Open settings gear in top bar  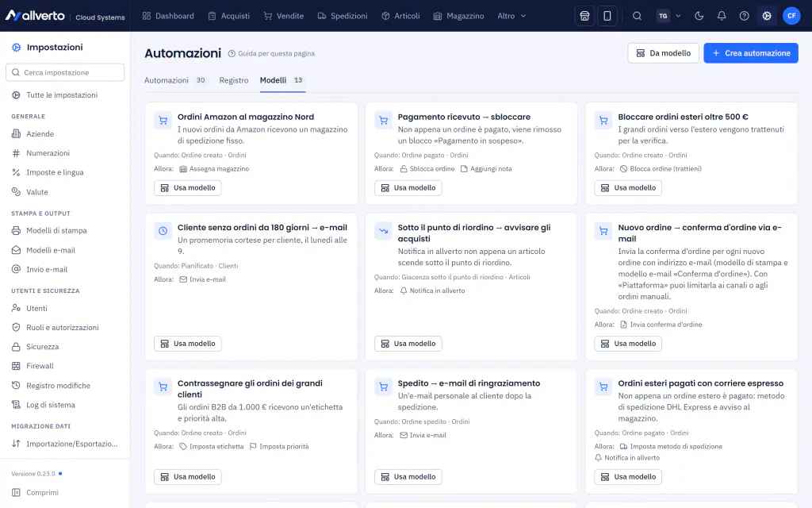pyautogui.click(x=767, y=16)
